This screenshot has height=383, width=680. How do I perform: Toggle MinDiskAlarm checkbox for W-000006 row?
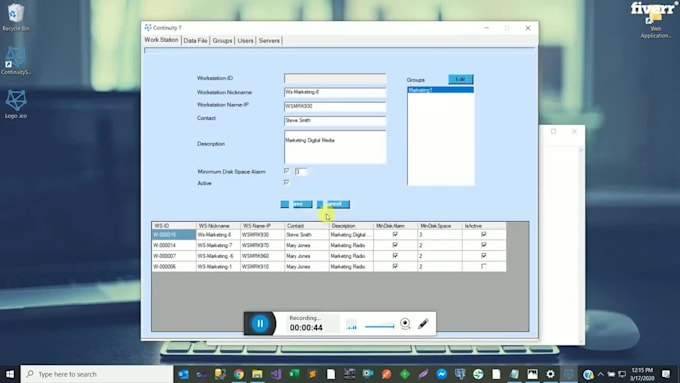pyautogui.click(x=395, y=266)
